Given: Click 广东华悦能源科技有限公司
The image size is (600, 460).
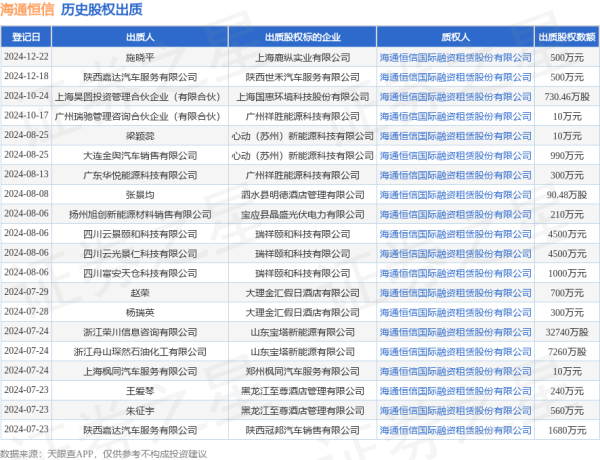Looking at the screenshot, I should pyautogui.click(x=140, y=175).
